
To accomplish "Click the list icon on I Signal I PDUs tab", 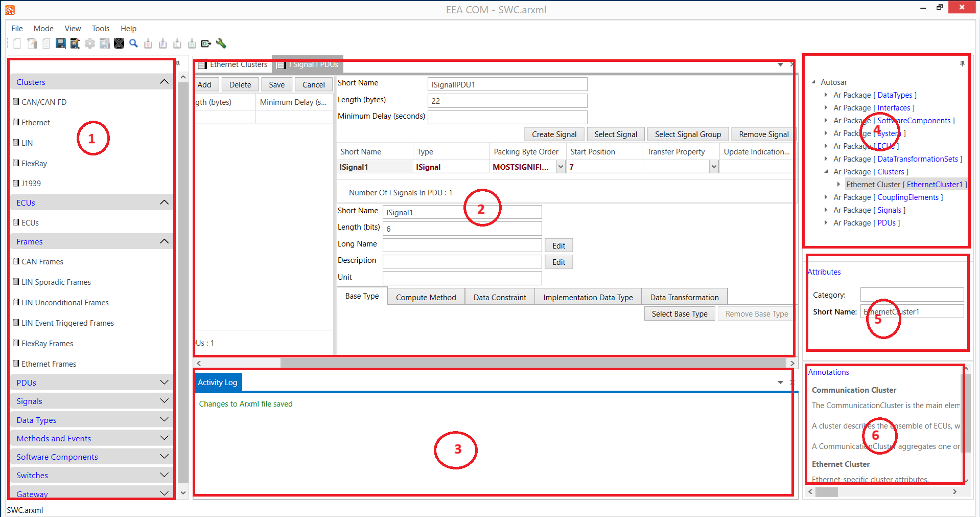I will [x=281, y=64].
